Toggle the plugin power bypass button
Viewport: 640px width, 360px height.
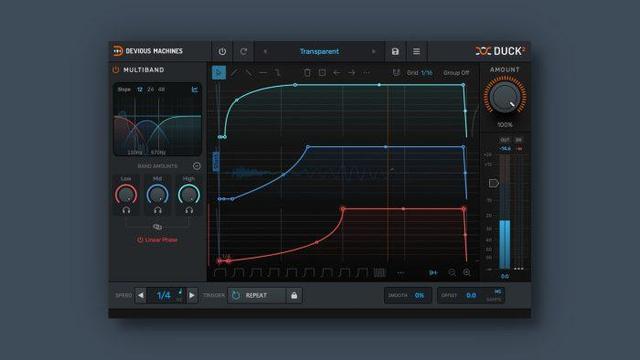point(222,51)
